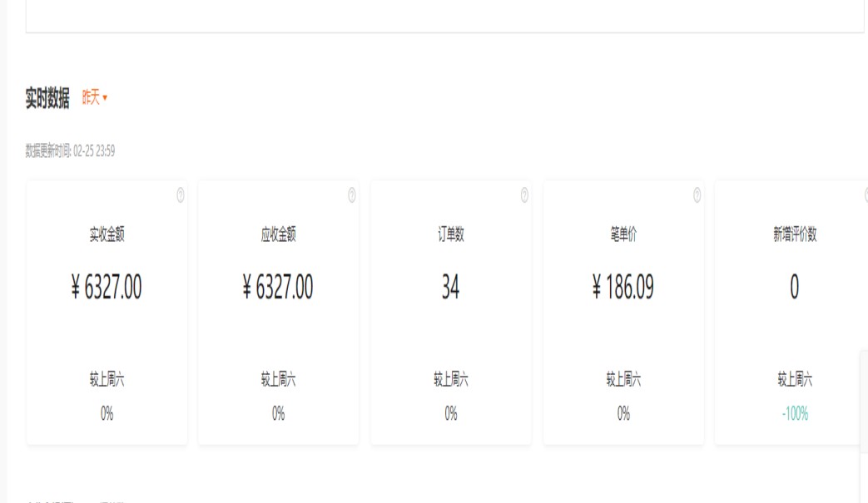Click the 0 value under 新增评价数
868x503 pixels.
coord(795,288)
